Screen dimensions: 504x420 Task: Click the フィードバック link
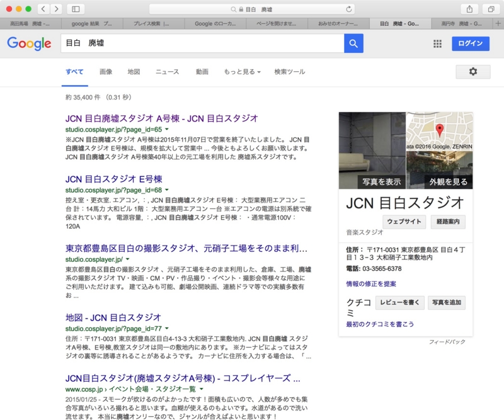447,342
